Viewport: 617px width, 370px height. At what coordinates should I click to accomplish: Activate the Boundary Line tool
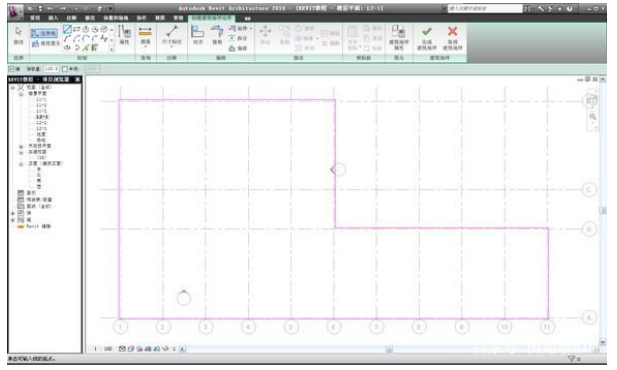click(x=44, y=33)
